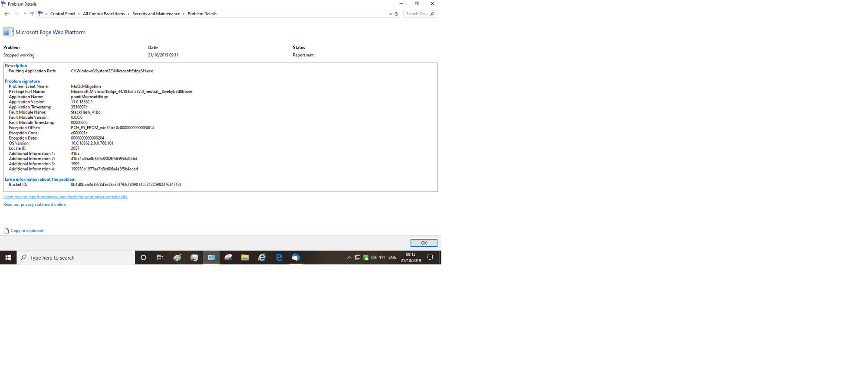Open the Action Center notifications

(x=430, y=257)
